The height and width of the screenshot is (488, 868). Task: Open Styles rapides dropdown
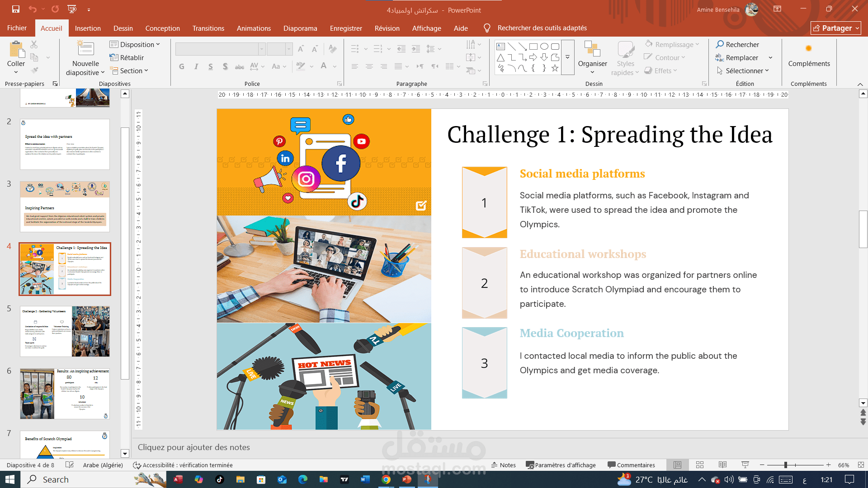625,58
